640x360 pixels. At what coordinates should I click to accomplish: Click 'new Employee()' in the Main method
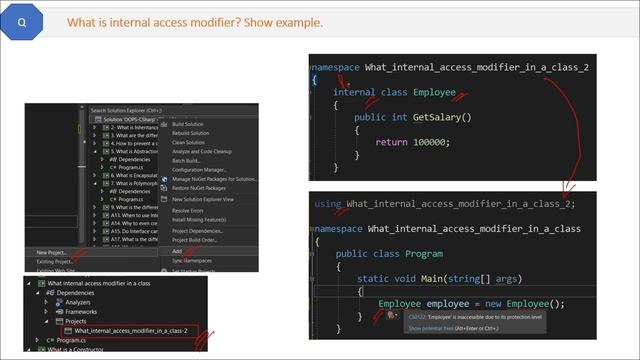click(522, 304)
